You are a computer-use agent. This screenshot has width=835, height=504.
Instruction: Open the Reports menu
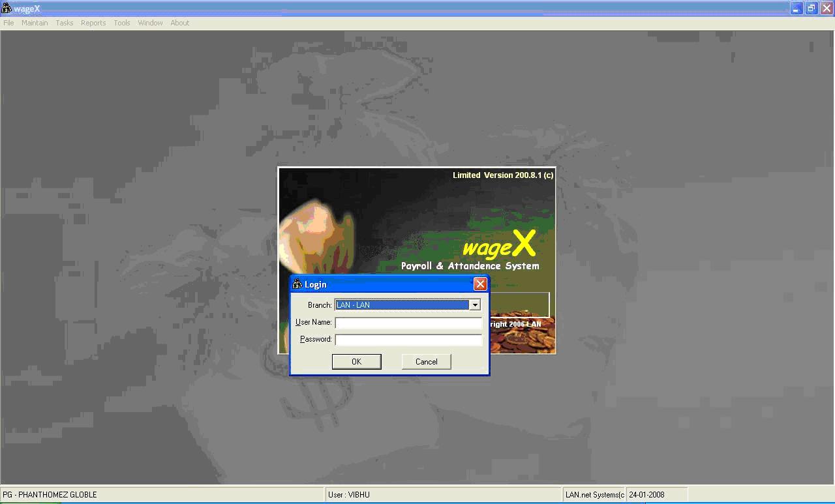click(x=93, y=23)
